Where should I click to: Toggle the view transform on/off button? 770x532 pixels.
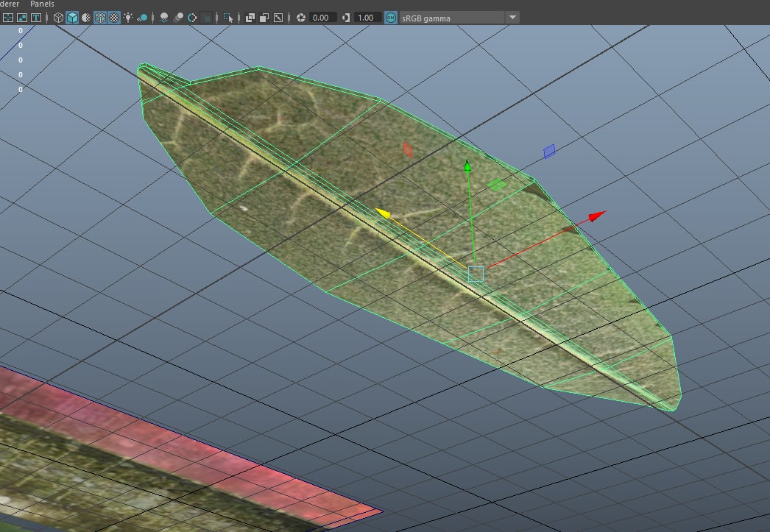coord(391,18)
